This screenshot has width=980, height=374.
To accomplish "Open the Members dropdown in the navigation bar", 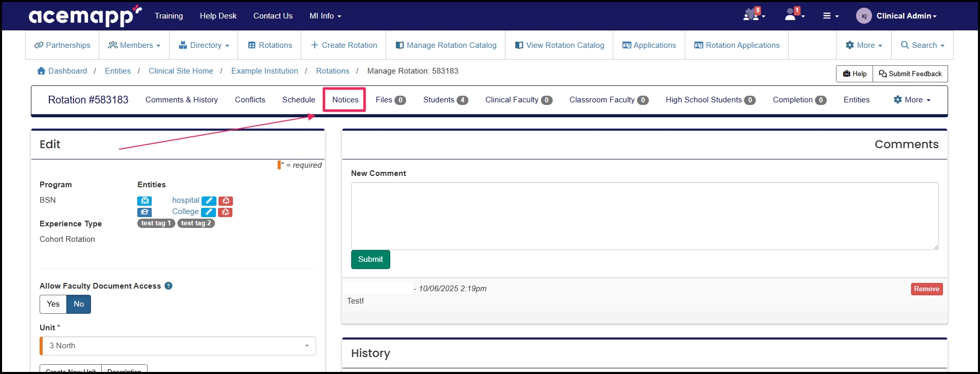I will coord(134,45).
